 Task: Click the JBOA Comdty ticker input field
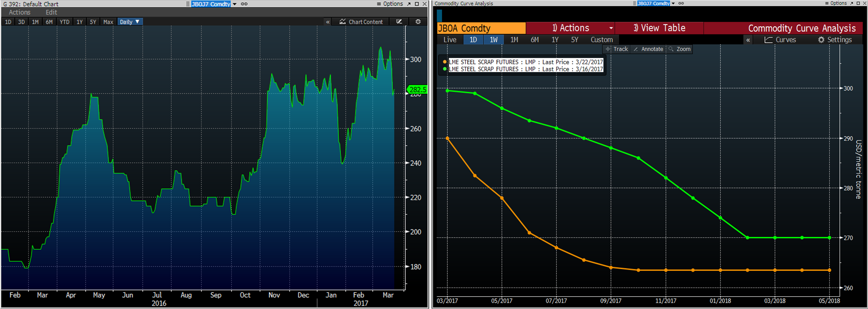click(481, 28)
